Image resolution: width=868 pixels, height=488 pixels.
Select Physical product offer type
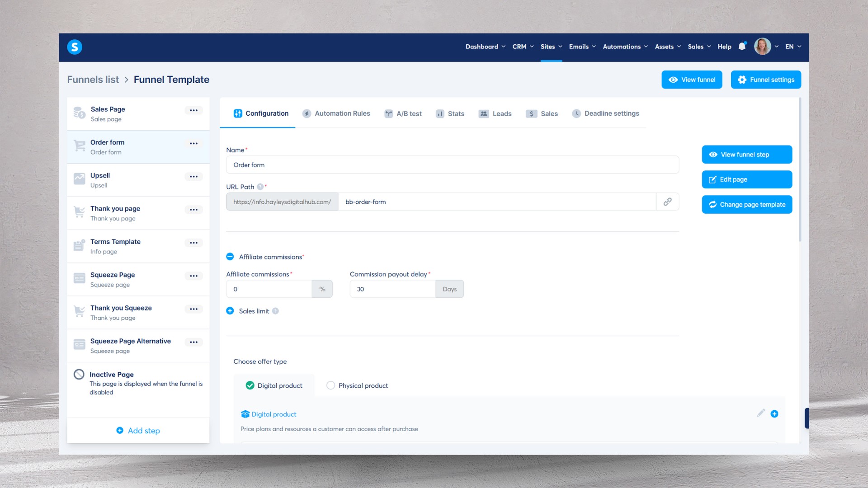click(330, 385)
